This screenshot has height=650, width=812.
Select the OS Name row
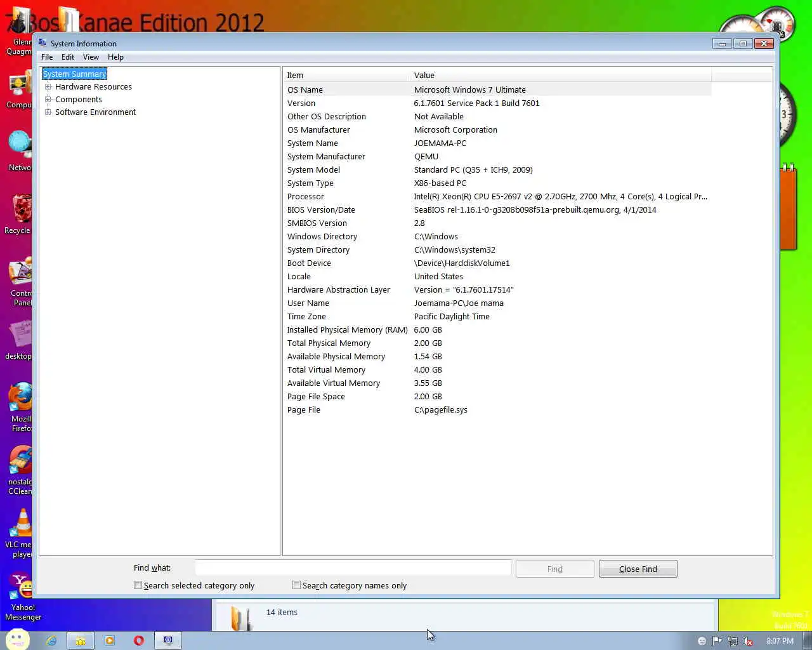[497, 90]
